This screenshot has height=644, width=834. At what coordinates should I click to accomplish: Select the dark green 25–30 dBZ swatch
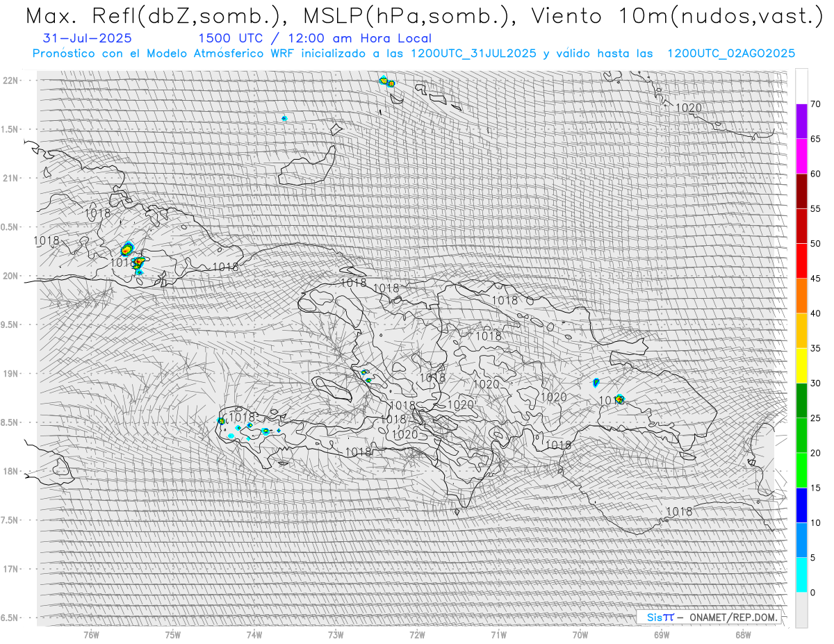click(x=801, y=400)
